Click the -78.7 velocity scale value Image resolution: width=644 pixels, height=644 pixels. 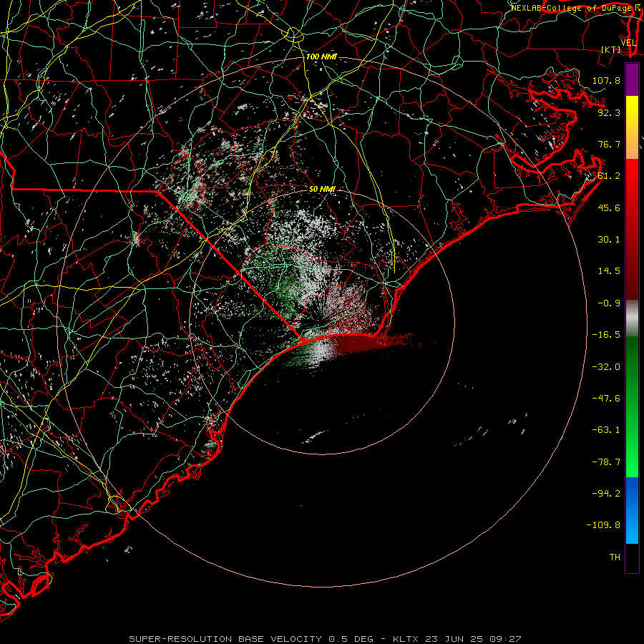(x=606, y=462)
